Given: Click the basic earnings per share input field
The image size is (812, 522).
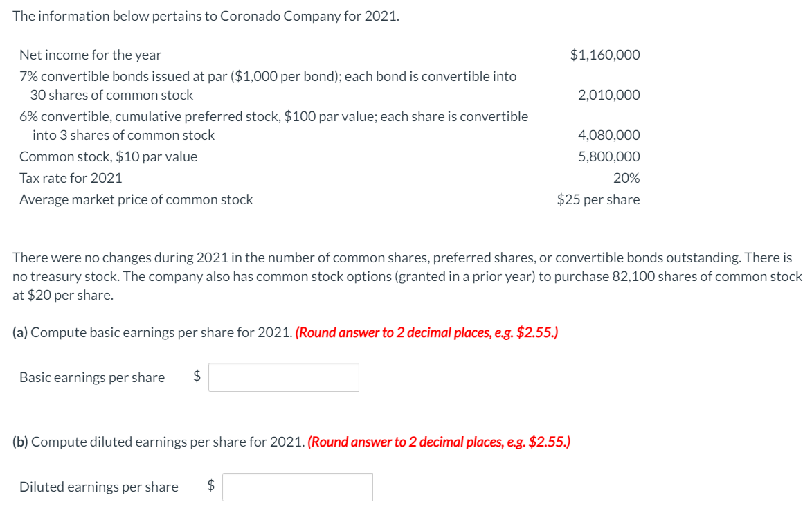Looking at the screenshot, I should point(283,377).
